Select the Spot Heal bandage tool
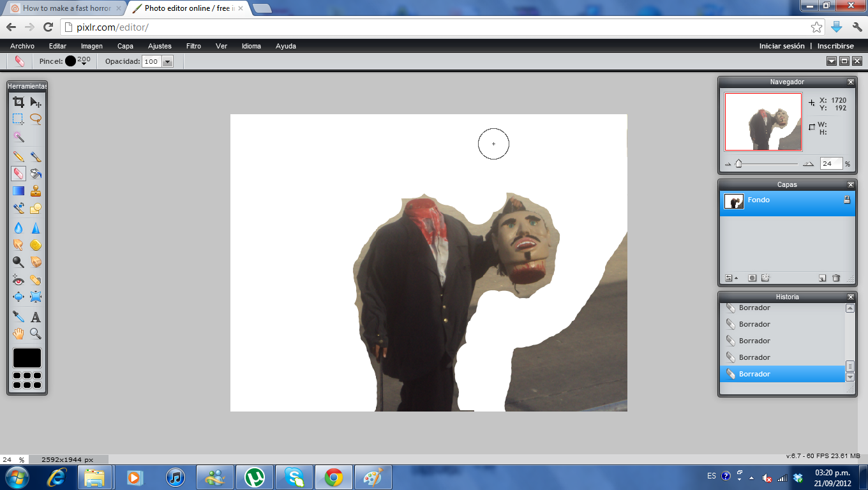Image resolution: width=868 pixels, height=490 pixels. 36,279
